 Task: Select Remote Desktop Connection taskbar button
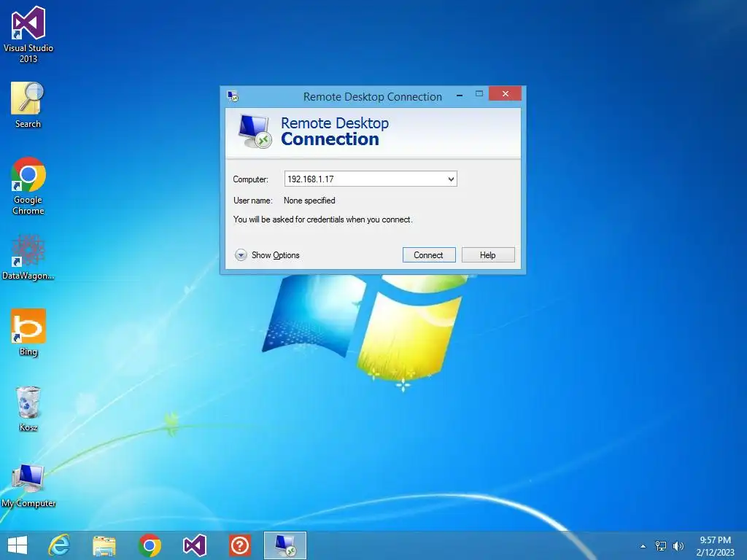(285, 545)
